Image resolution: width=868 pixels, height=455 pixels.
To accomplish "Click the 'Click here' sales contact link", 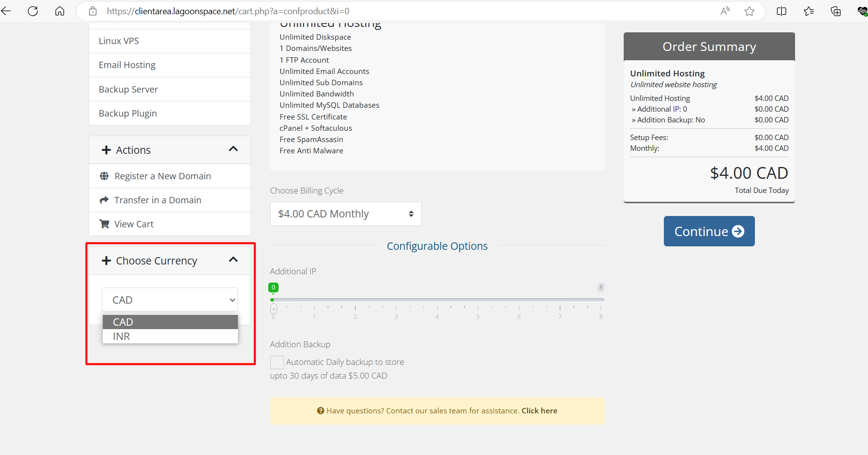I will (x=539, y=411).
